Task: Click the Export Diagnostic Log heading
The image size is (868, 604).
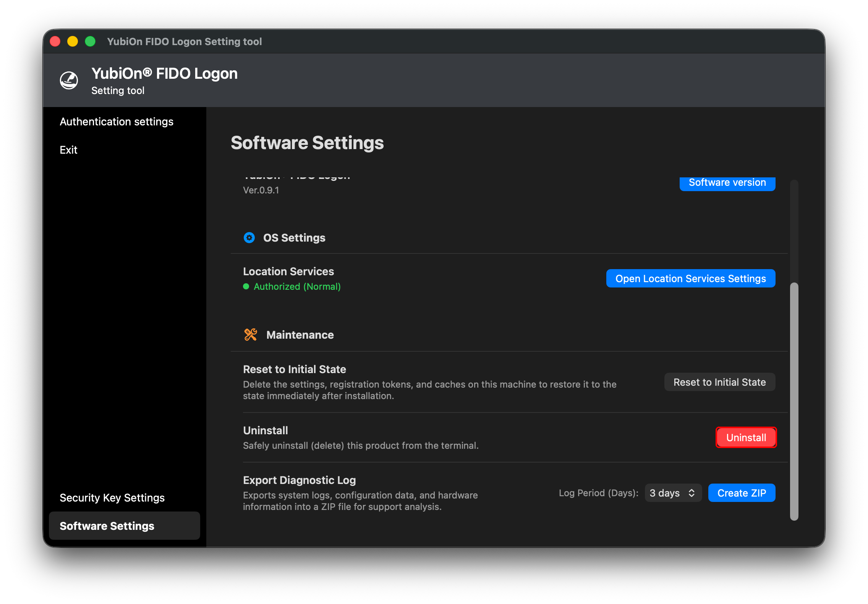Action: [x=300, y=480]
